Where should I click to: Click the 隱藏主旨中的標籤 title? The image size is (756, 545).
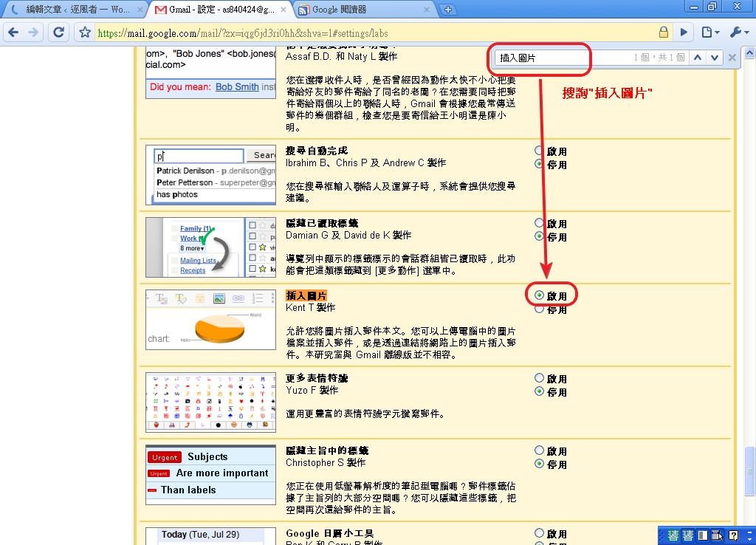coord(327,450)
